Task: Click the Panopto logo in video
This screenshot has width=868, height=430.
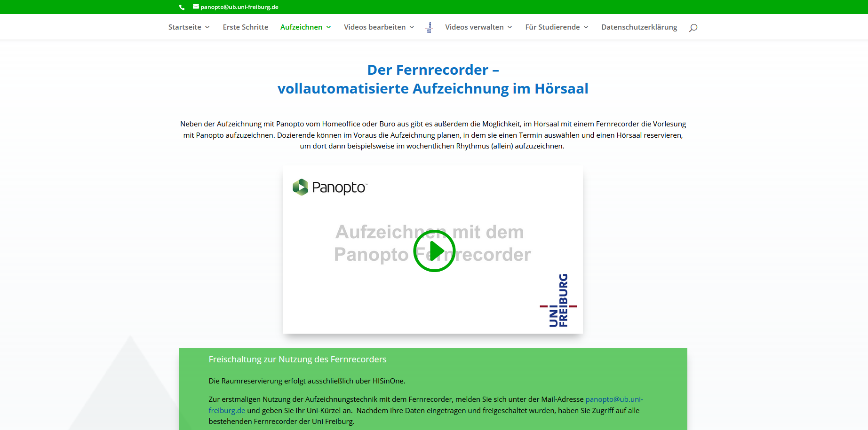Action: click(330, 187)
